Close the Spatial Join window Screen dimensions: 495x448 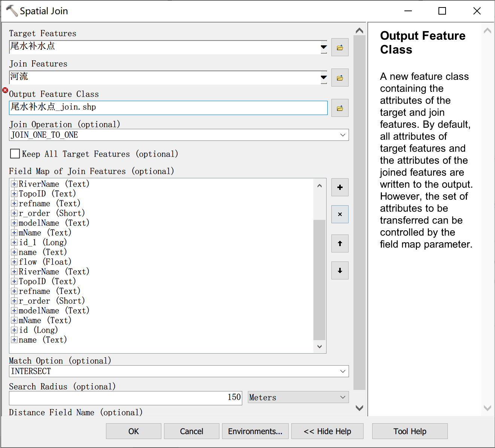pyautogui.click(x=477, y=11)
